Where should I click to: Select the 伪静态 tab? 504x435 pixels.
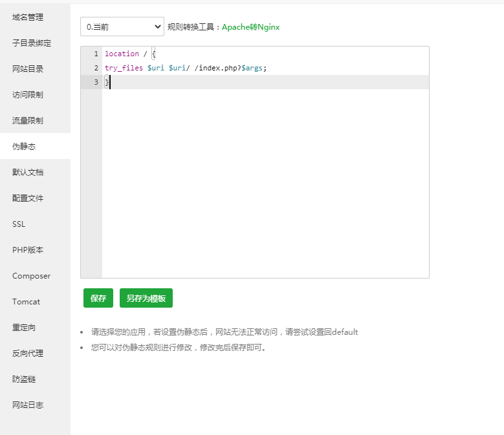coord(24,146)
